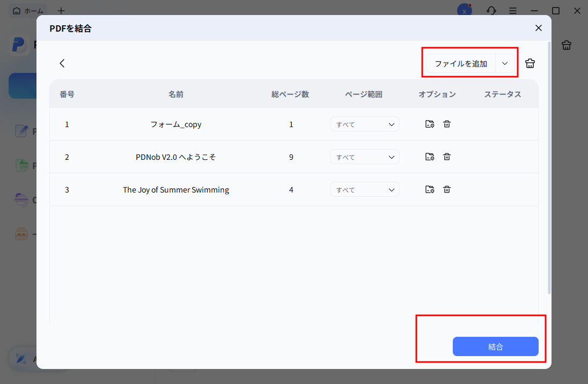Click the delete-all trash icon beside ファイルを追加
The image size is (588, 384).
coord(530,63)
